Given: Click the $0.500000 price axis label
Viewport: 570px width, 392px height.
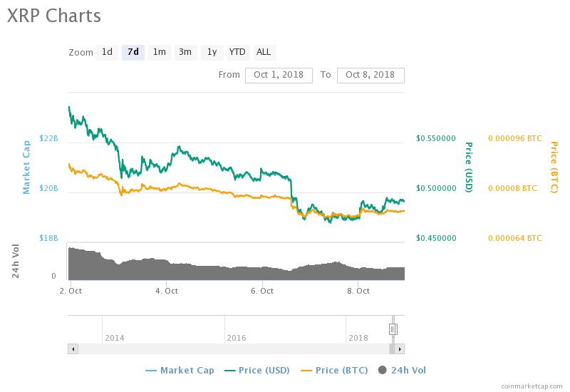Looking at the screenshot, I should [436, 188].
